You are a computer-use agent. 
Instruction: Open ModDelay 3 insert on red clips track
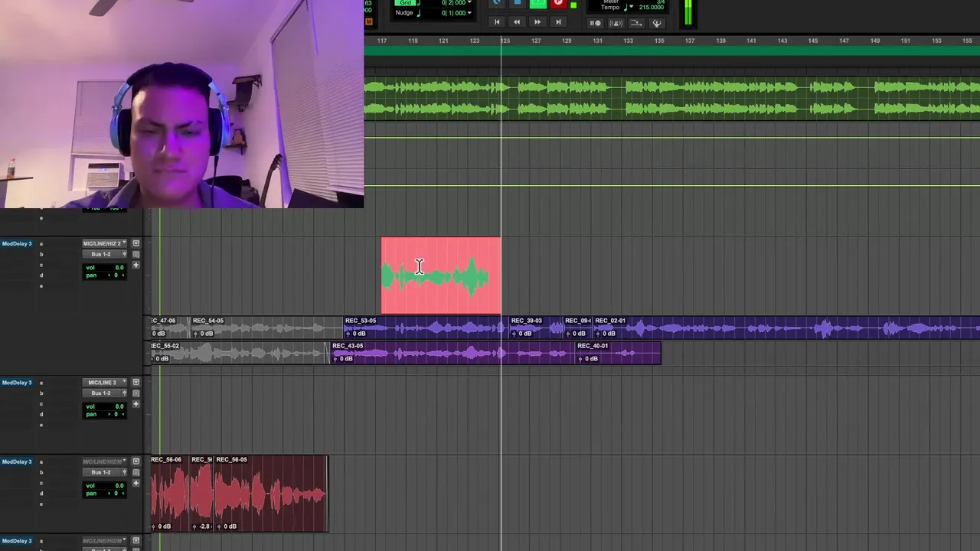click(x=16, y=461)
